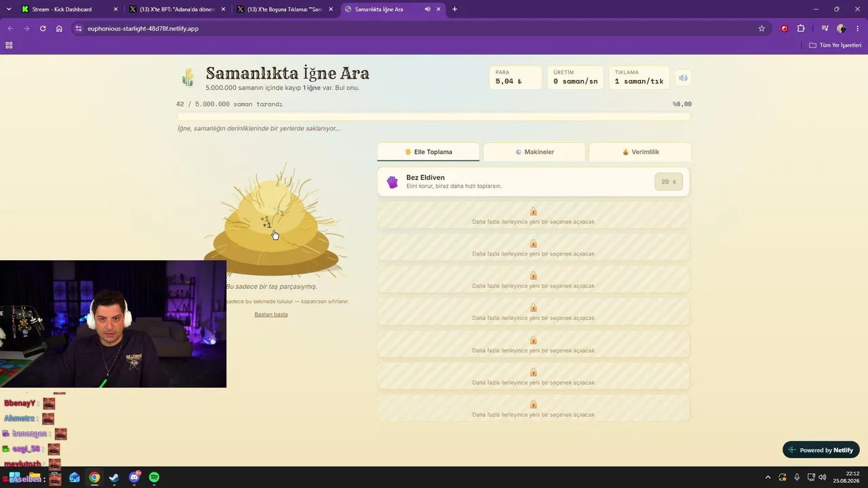Open the browser home page
868x488 pixels.
coord(59,28)
